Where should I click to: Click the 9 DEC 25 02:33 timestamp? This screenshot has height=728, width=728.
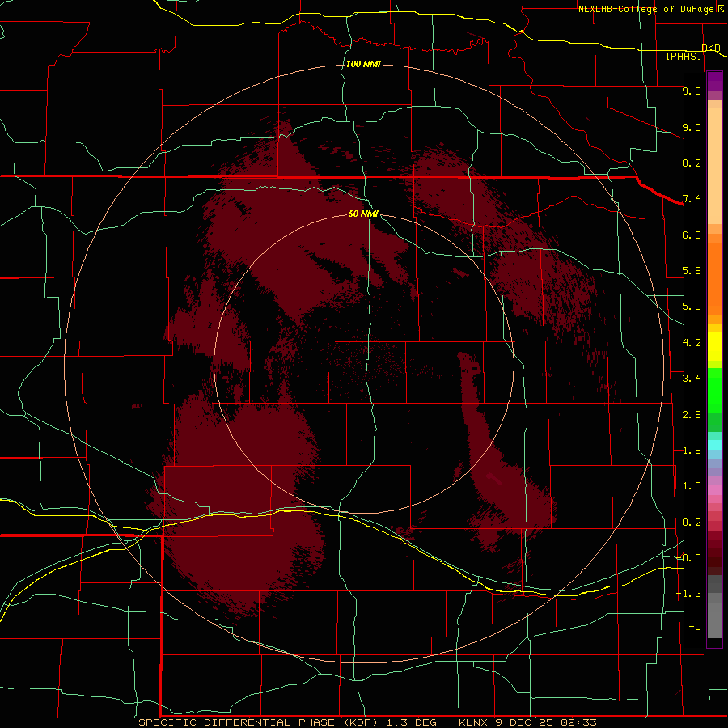(545, 722)
